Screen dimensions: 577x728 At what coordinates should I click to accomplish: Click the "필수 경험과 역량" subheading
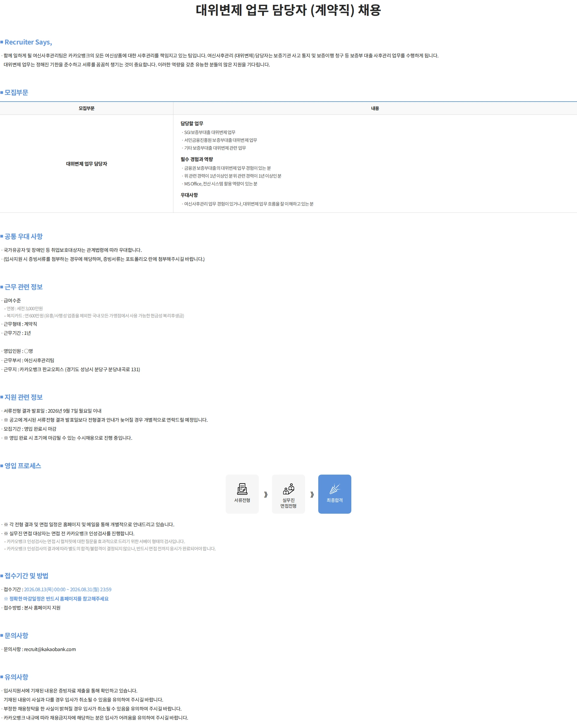pos(197,159)
